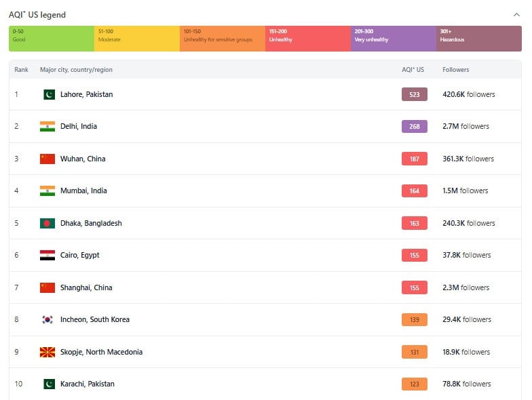Select the green Good 0-50 legend swatch
Screen dimensions: 532x400
52,39
